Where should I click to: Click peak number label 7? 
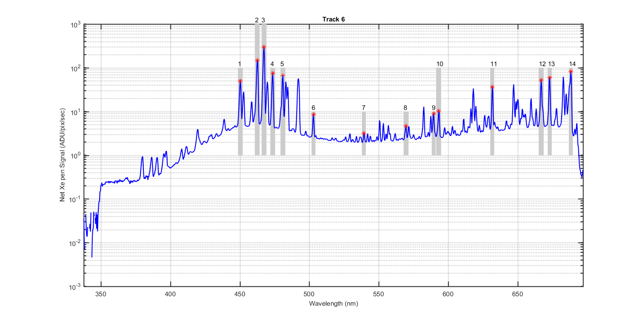364,107
